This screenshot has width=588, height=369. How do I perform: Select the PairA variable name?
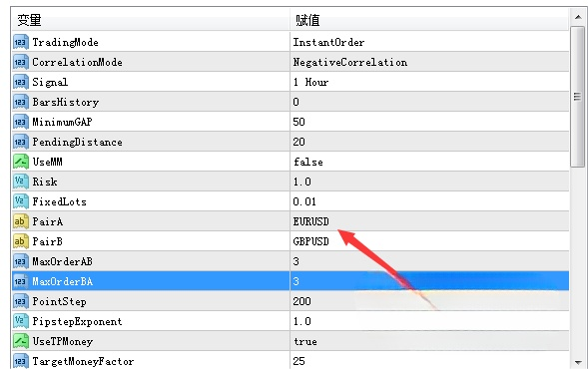(x=48, y=221)
